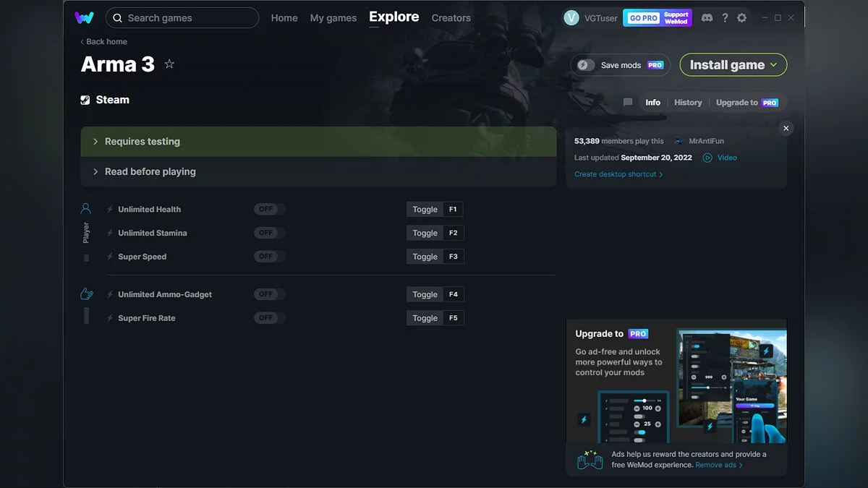
Task: Favorite Arma 3 with the star icon
Action: tap(169, 64)
